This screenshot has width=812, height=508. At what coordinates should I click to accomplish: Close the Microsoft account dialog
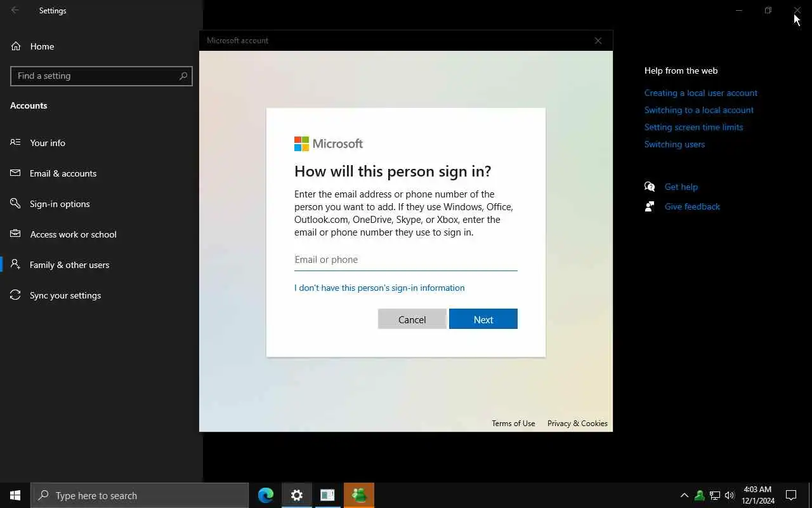(598, 41)
